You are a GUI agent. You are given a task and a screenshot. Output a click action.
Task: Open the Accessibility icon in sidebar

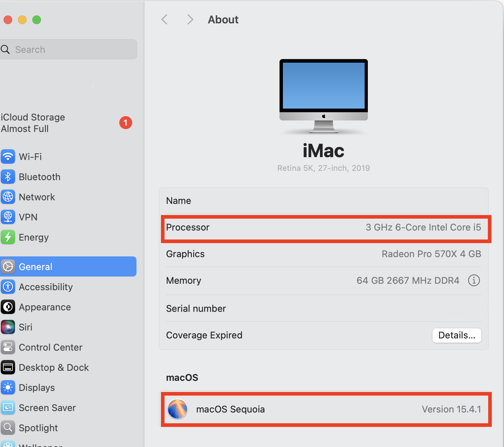click(8, 287)
